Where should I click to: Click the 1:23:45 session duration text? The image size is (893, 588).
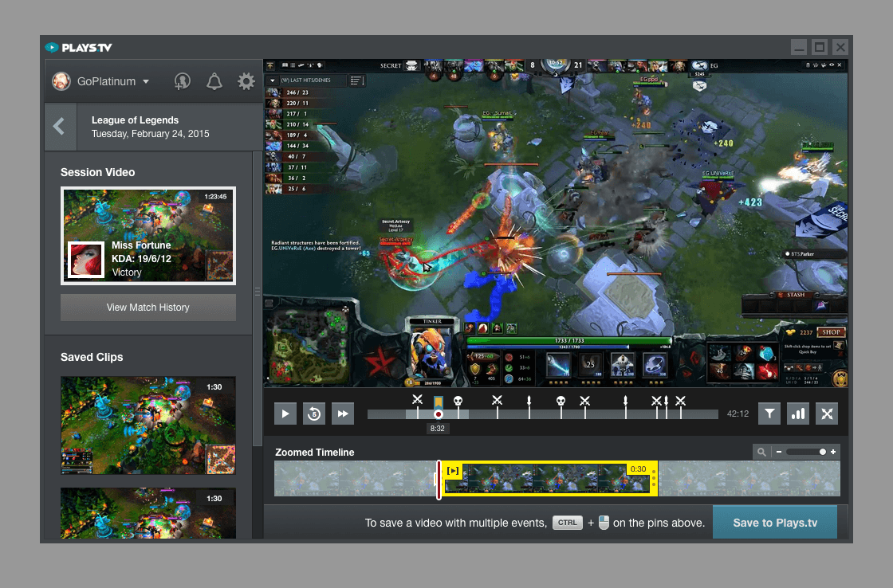pyautogui.click(x=215, y=196)
